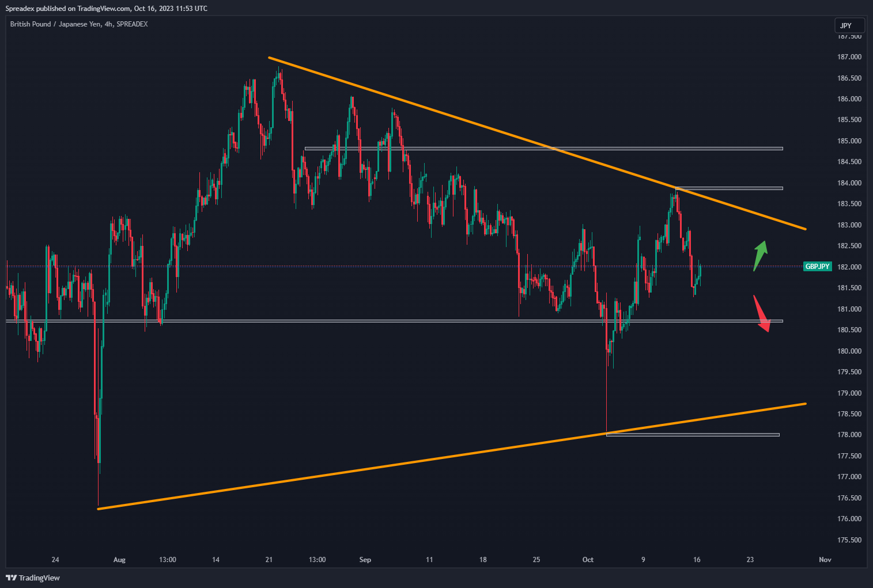Click the 176.500 price axis label
The image size is (873, 588).
[x=849, y=498]
